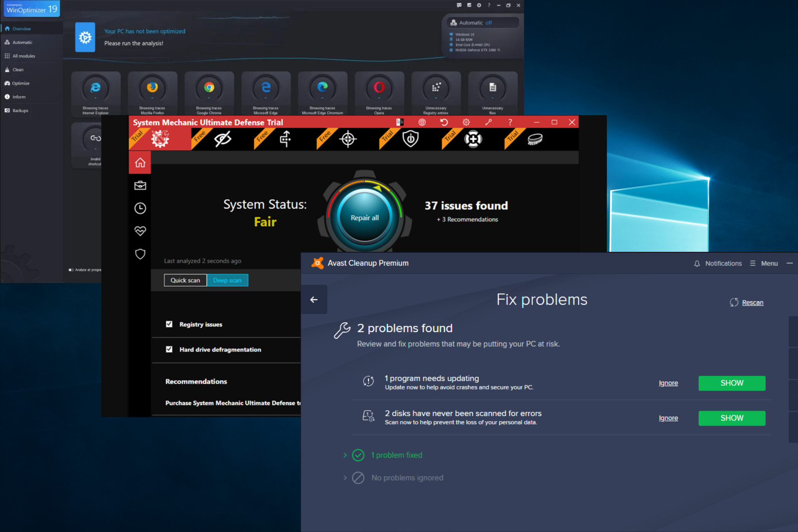Click the Repair all dial button
The width and height of the screenshot is (798, 532).
coord(365,218)
